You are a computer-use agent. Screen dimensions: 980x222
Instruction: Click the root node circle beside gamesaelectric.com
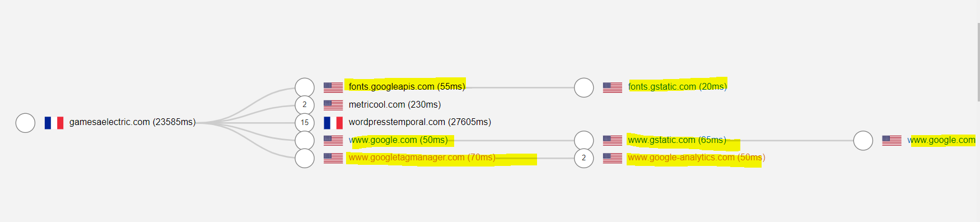tap(25, 123)
